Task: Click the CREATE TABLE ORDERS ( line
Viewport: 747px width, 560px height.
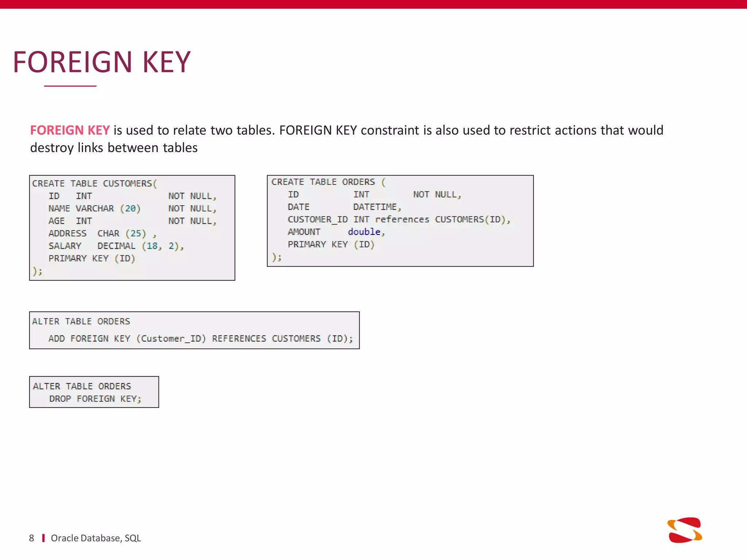Action: (x=328, y=182)
